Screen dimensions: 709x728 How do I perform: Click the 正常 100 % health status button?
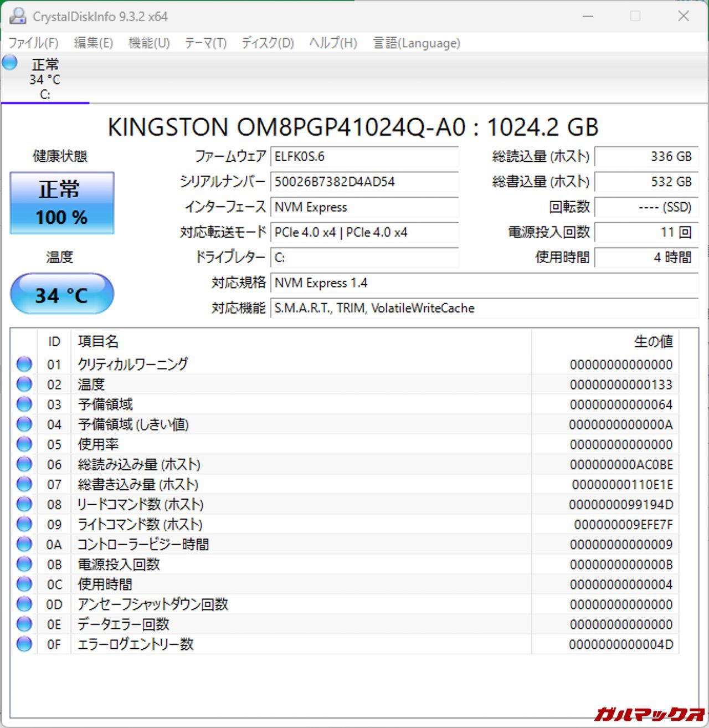coord(62,203)
